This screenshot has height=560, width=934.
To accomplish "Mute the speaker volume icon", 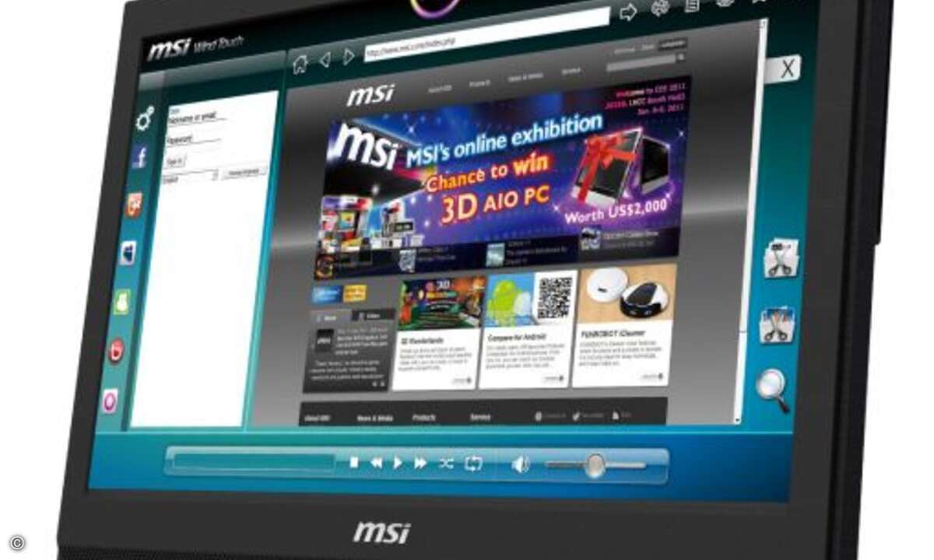I will pos(520,465).
